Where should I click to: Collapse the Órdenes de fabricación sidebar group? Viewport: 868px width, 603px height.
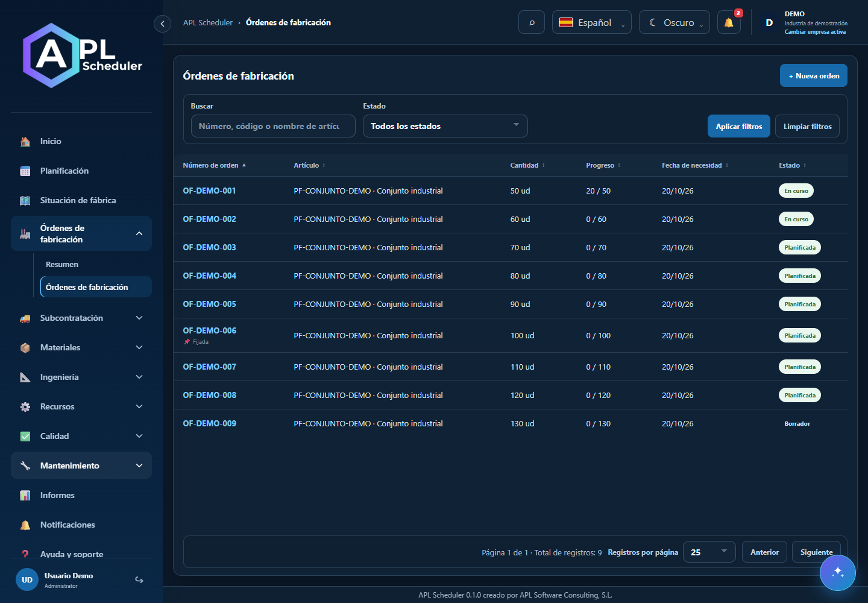click(x=81, y=233)
